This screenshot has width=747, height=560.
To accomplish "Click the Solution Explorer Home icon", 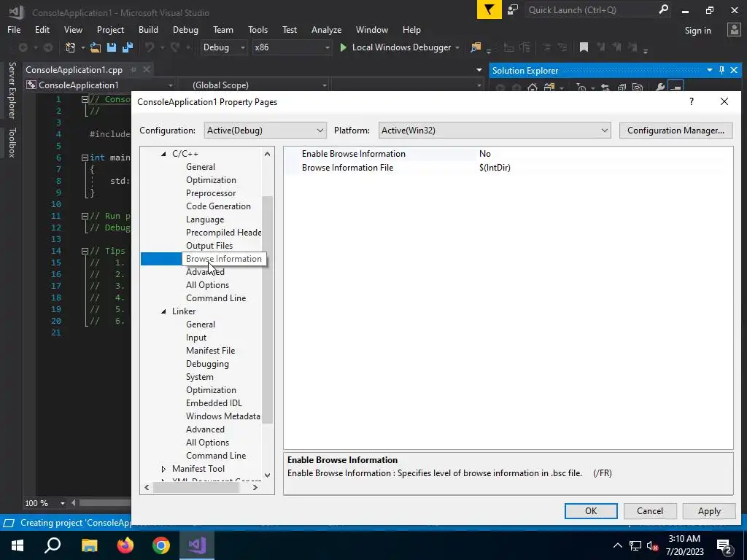I will click(533, 87).
